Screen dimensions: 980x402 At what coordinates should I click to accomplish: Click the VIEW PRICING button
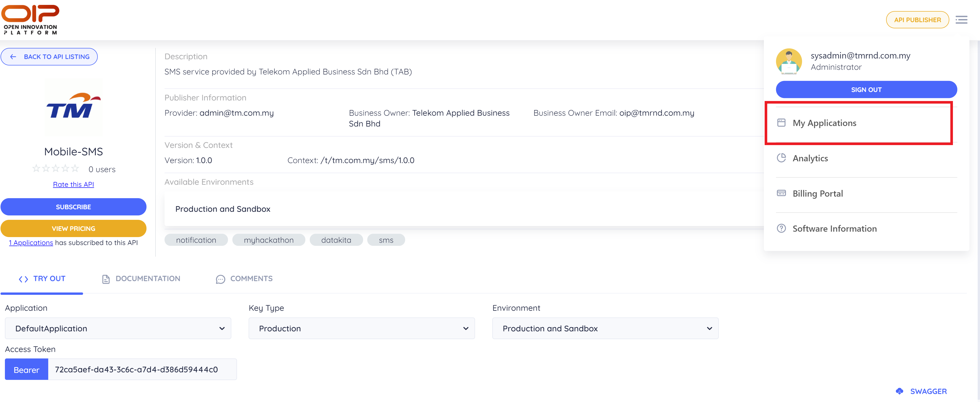point(73,228)
